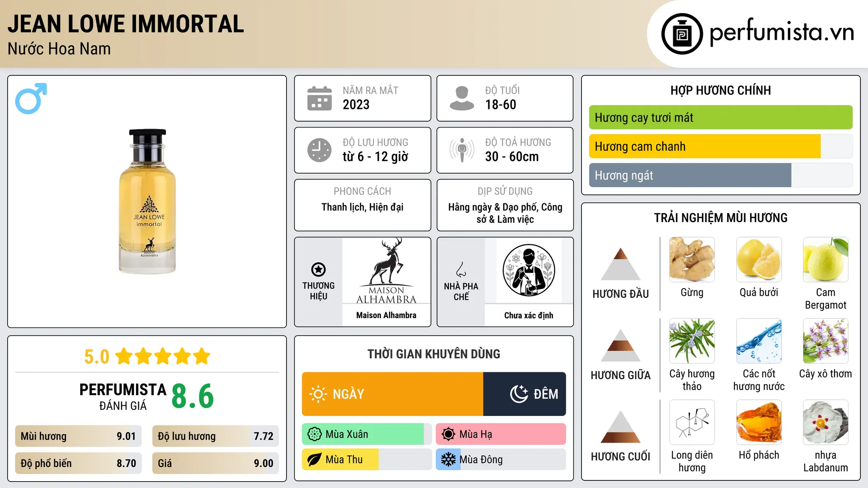Click the sillage radiating-person icon for Độ toả hương
The image size is (868, 488).
(462, 150)
